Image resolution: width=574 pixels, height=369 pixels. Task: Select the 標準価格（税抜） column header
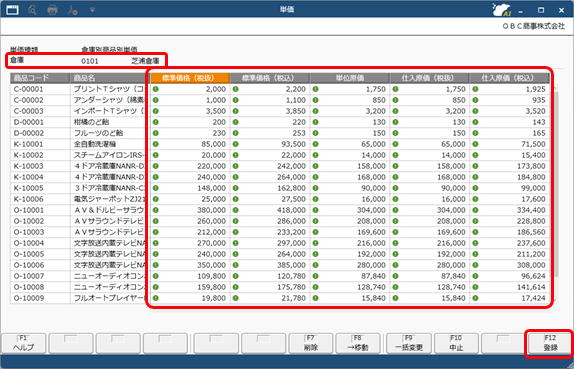(190, 78)
